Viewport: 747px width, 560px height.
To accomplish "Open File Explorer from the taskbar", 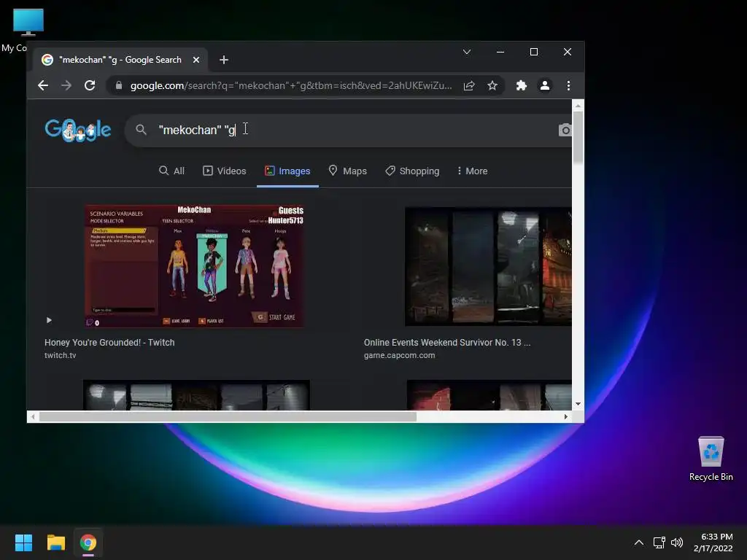I will pyautogui.click(x=55, y=542).
